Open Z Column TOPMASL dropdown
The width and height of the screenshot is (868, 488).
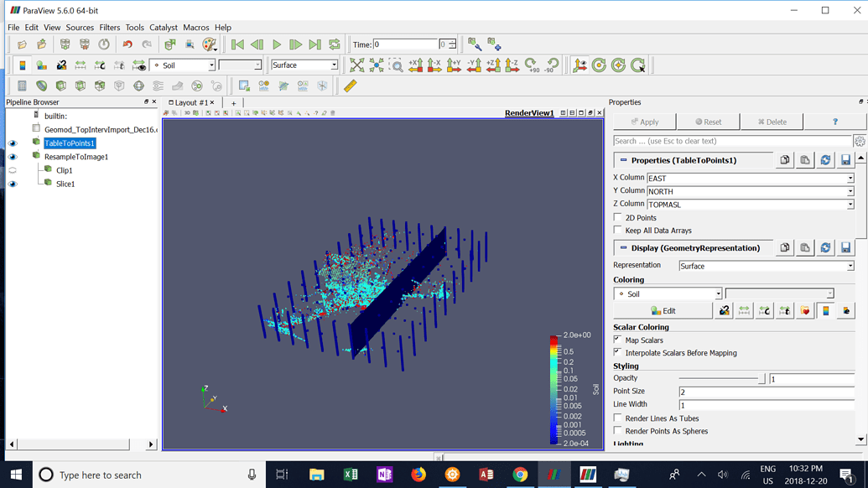(x=751, y=205)
